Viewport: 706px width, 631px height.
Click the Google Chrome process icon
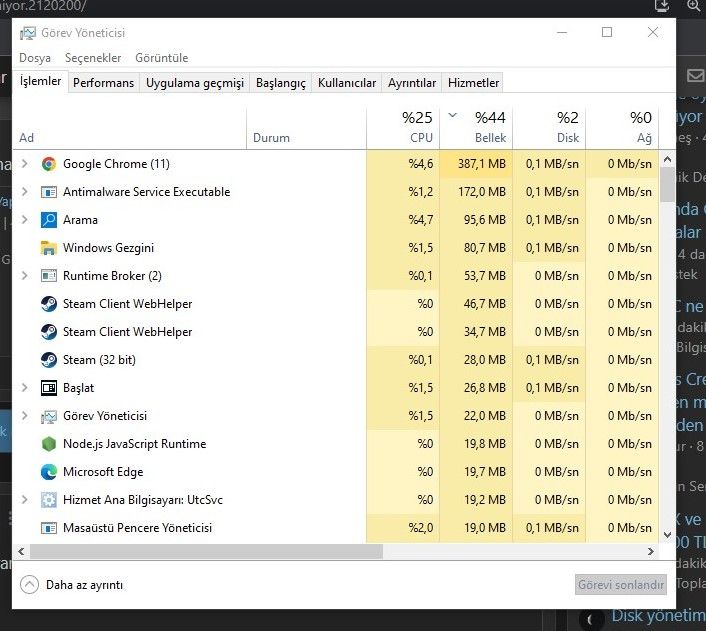49,164
